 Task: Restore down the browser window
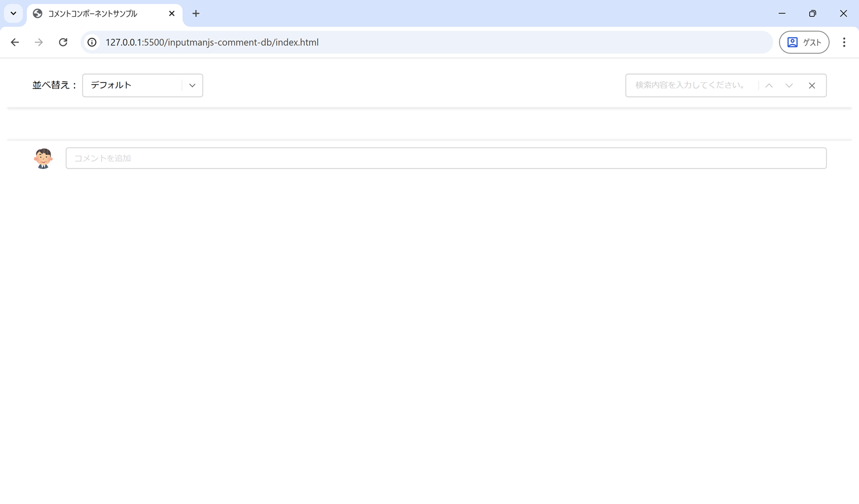coord(812,13)
